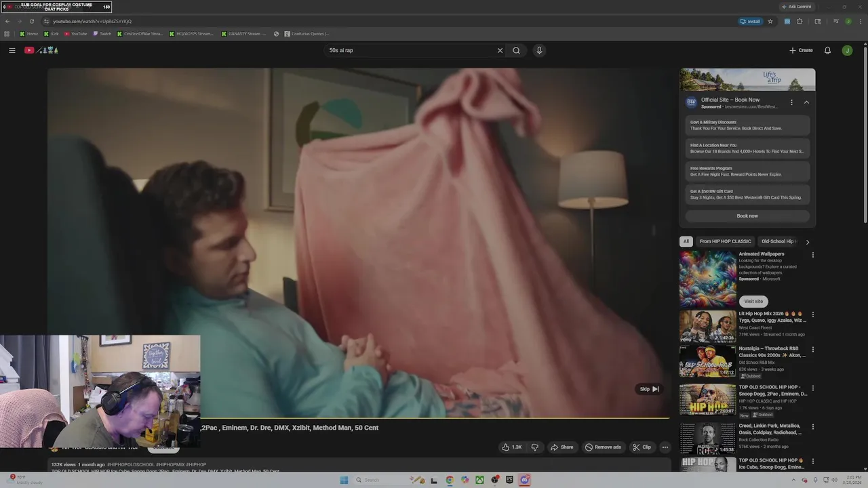
Task: Click Book now on hotel ad
Action: (747, 216)
